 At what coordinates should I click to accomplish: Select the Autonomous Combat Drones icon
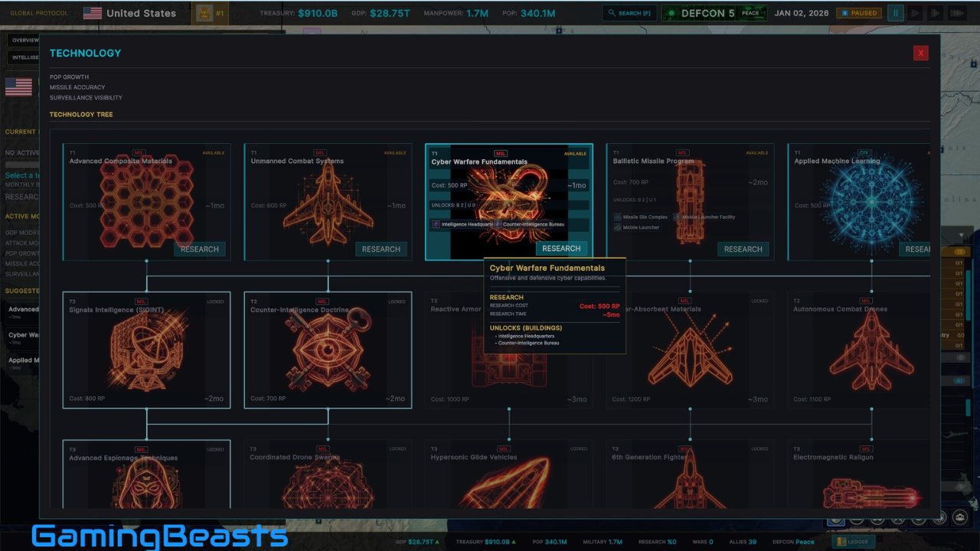click(x=871, y=351)
